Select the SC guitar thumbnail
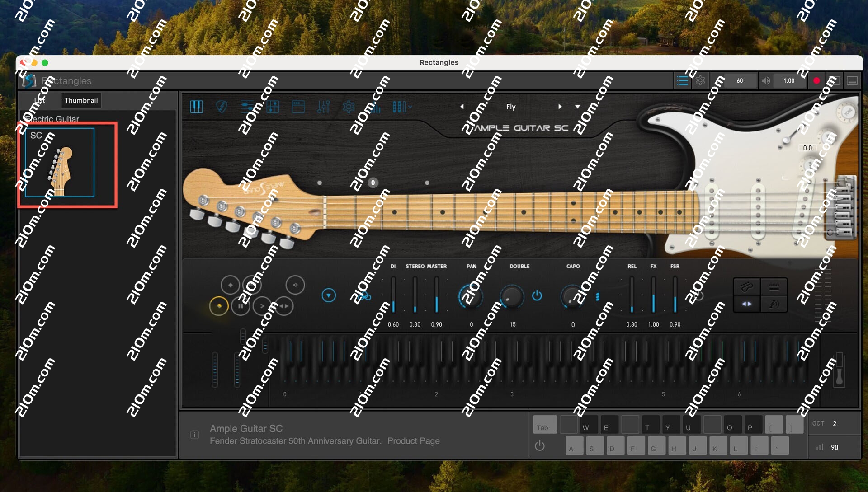The image size is (868, 492). [x=60, y=163]
